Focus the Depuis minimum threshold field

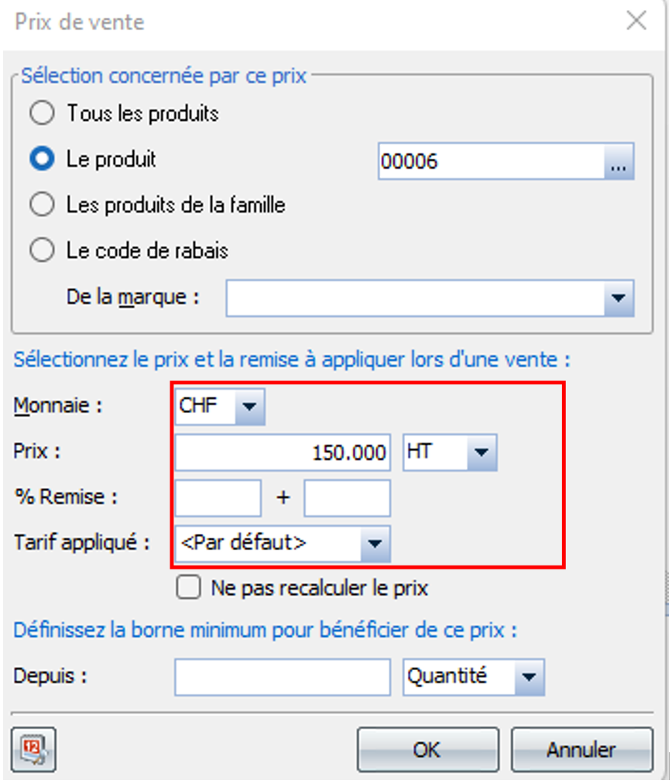click(x=283, y=677)
